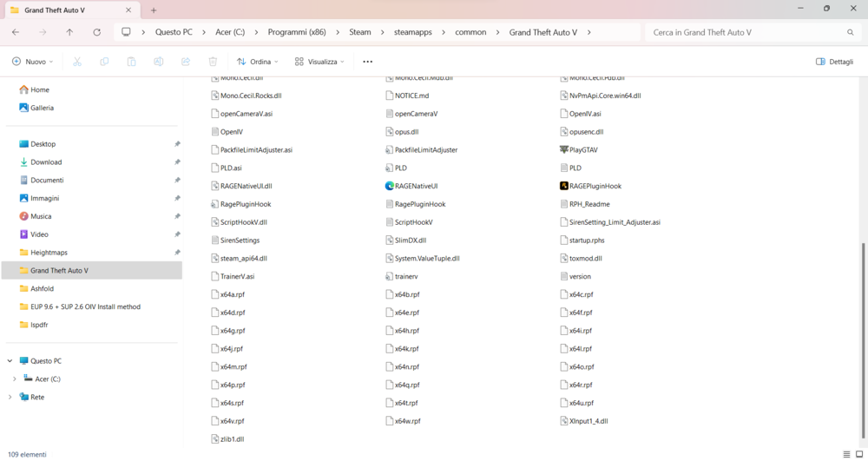Select the steam_api64.dll file
Image resolution: width=868 pixels, height=461 pixels.
(x=240, y=258)
